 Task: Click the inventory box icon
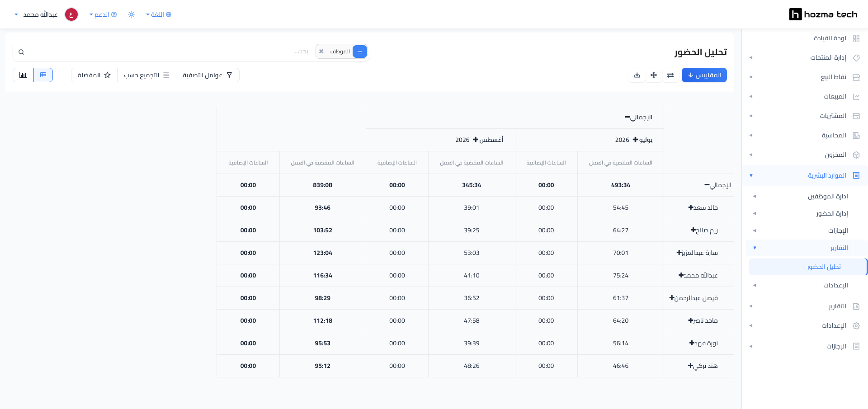click(856, 155)
